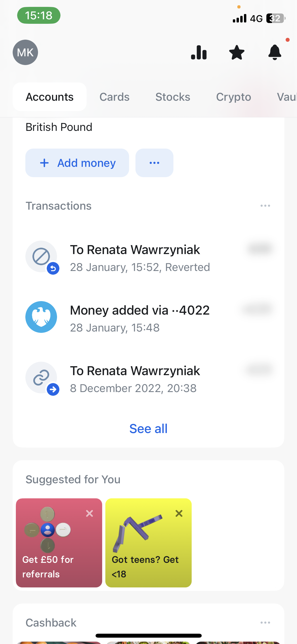The image size is (297, 644).
Task: Switch to the Cards tab
Action: [114, 97]
